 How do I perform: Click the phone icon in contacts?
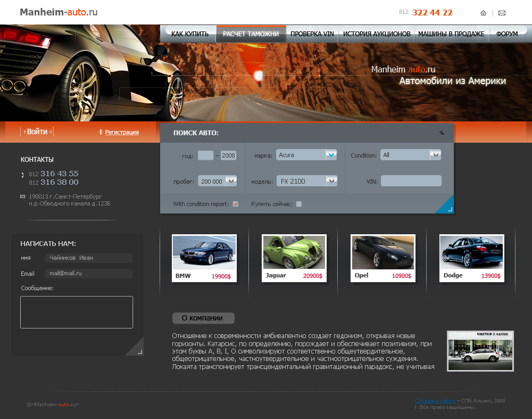[22, 175]
